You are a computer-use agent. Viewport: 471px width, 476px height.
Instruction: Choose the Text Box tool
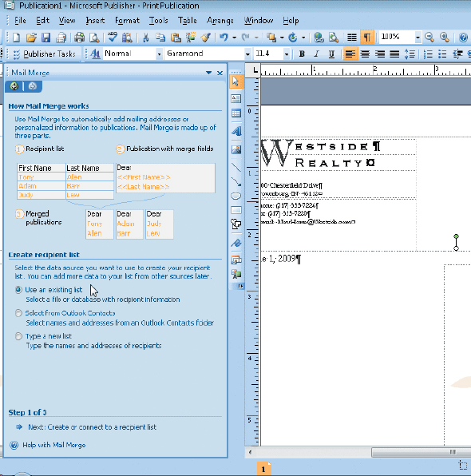[x=236, y=98]
